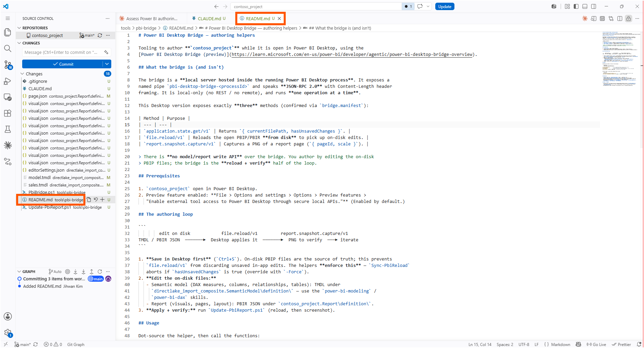Click the Split Editor Right icon
This screenshot has width=644, height=348.
tap(620, 19)
